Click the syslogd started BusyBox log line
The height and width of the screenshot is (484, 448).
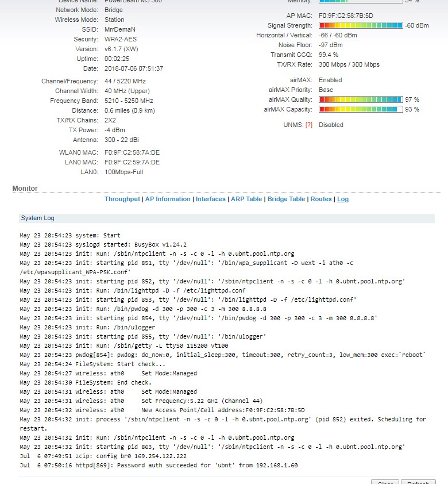click(103, 244)
